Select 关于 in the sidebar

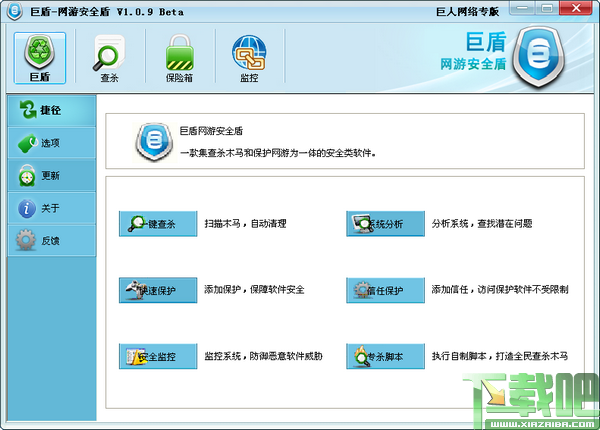52,208
